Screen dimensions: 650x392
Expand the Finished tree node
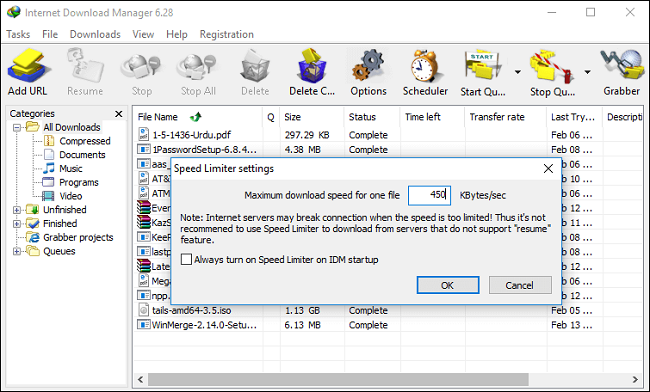pos(17,224)
